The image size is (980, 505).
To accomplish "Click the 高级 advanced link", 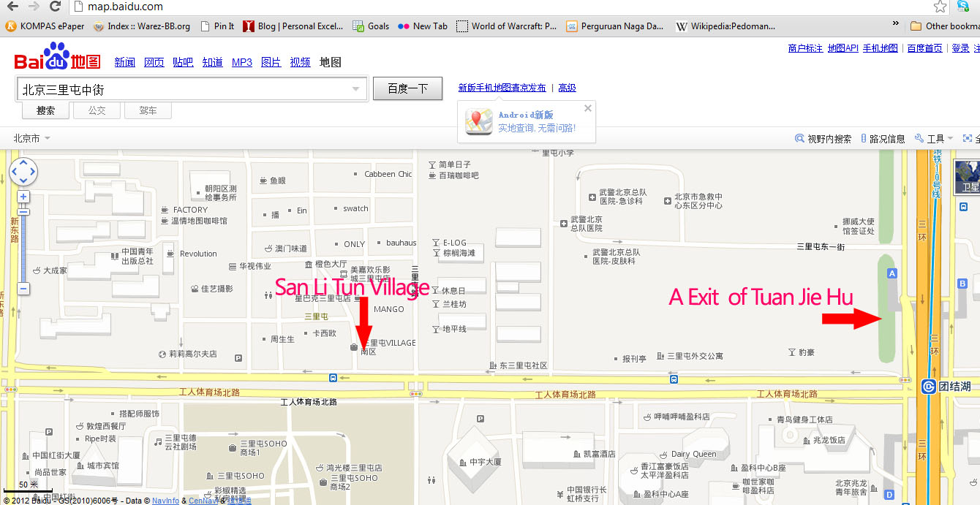I will [x=567, y=88].
